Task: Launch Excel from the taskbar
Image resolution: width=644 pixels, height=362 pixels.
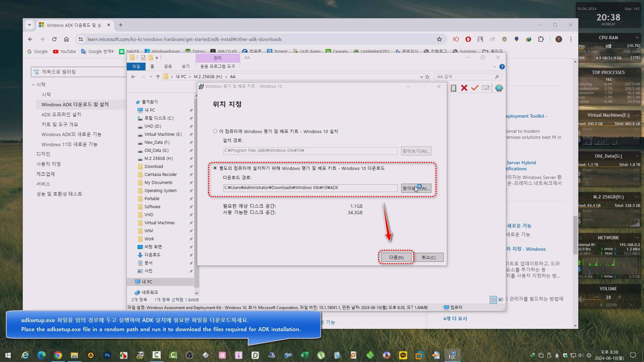Action: tap(304, 355)
